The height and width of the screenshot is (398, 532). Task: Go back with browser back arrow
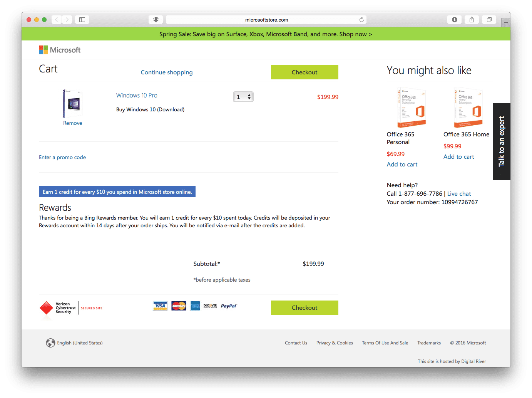57,20
